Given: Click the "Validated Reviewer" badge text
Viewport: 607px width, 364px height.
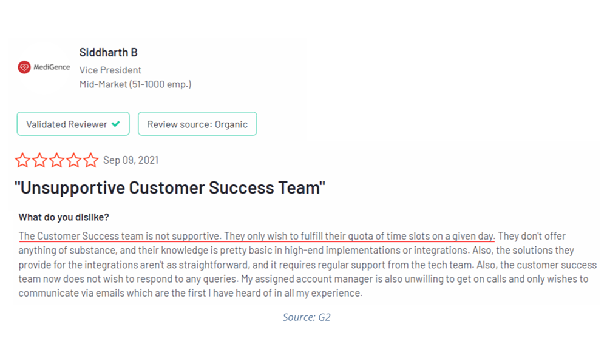Looking at the screenshot, I should pyautogui.click(x=66, y=124).
